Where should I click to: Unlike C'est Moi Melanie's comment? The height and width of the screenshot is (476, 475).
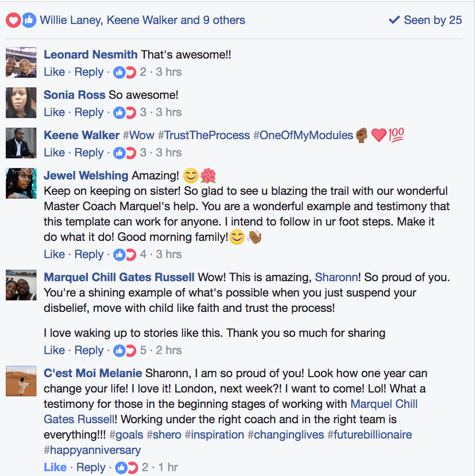click(55, 467)
